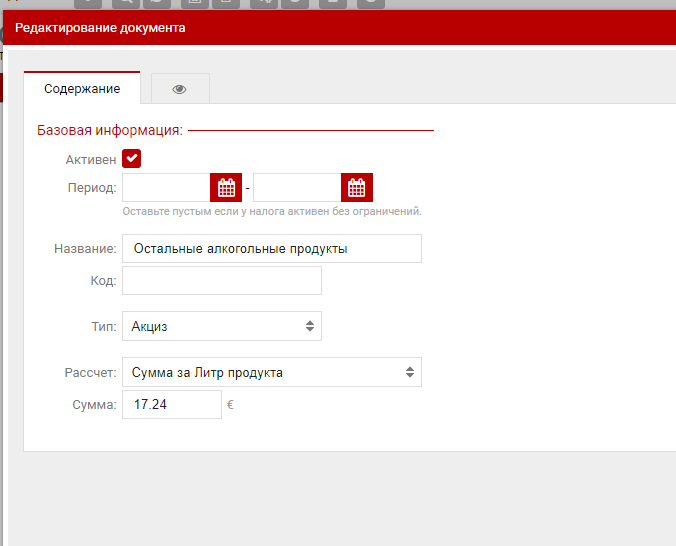Expand the Рассчет dropdown list
The width and height of the screenshot is (676, 546).
point(271,372)
